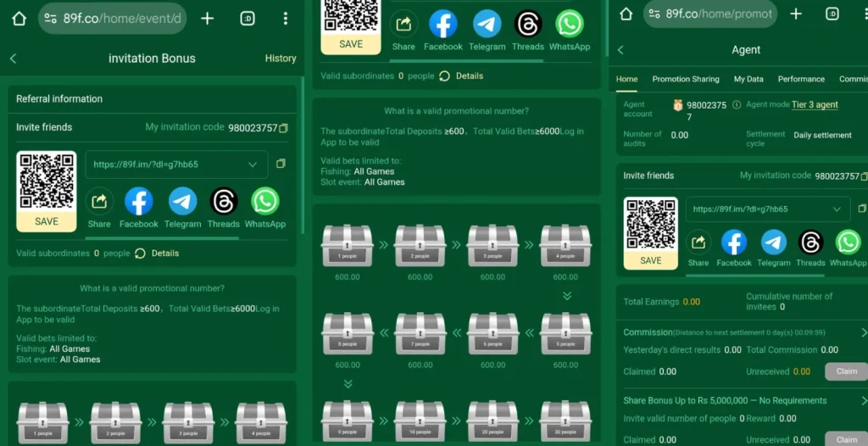Screen dimensions: 868x446
Task: Share via Telegram on the Agent page
Action: coord(773,243)
